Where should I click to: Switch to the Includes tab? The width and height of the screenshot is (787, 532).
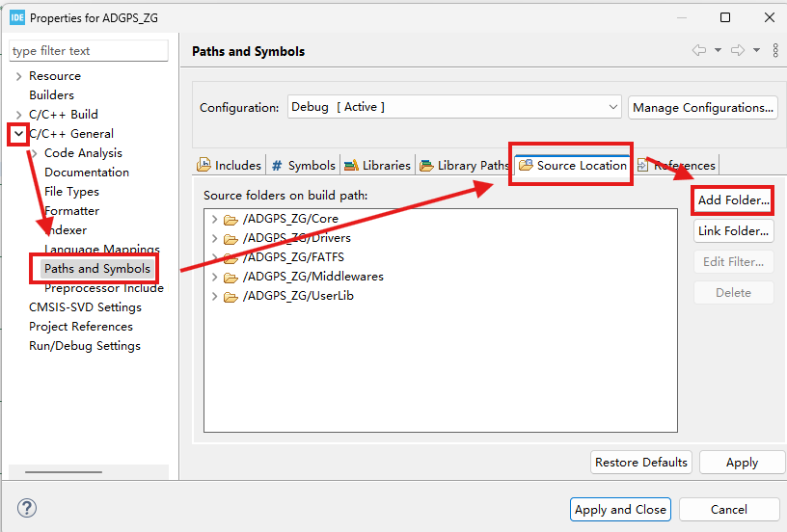pyautogui.click(x=230, y=165)
